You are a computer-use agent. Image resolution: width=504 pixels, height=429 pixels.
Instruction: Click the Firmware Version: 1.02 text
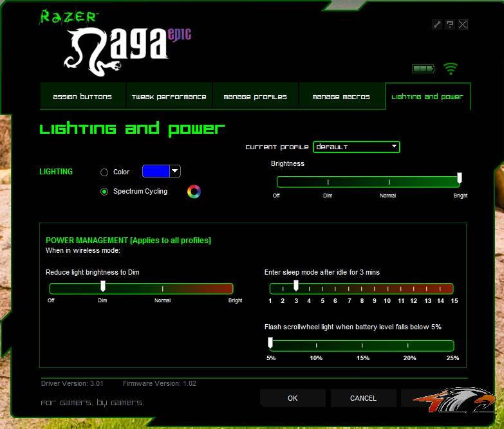pyautogui.click(x=160, y=383)
